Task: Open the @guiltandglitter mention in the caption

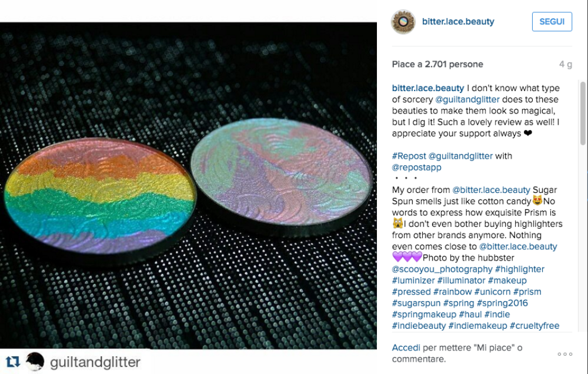Action: tap(467, 99)
